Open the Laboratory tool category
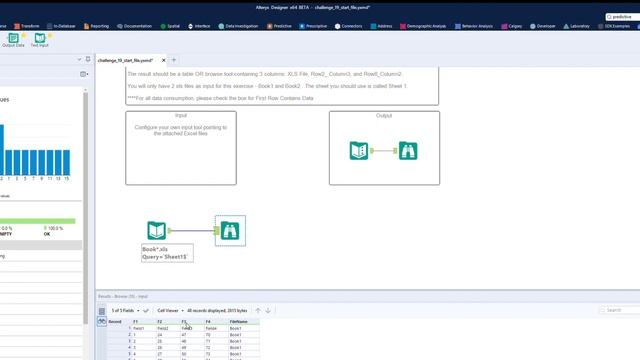640x360 pixels. 576,26
